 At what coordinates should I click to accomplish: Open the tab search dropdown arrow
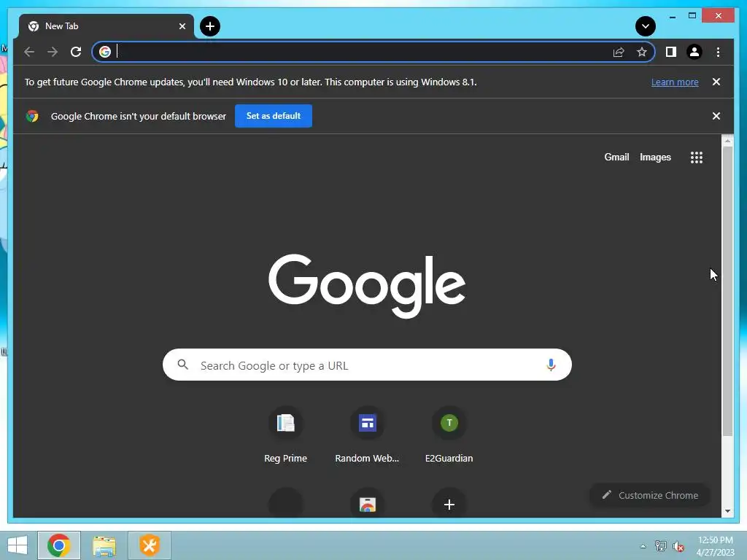[646, 26]
